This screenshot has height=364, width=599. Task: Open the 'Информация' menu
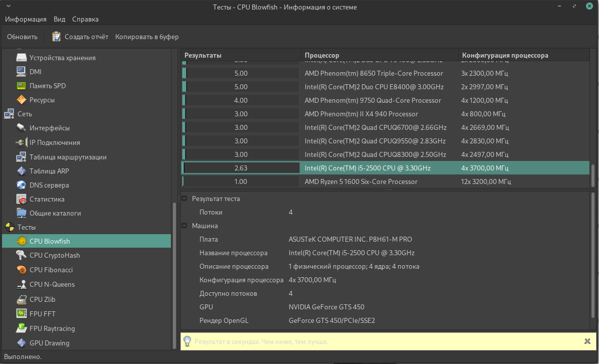(x=26, y=19)
